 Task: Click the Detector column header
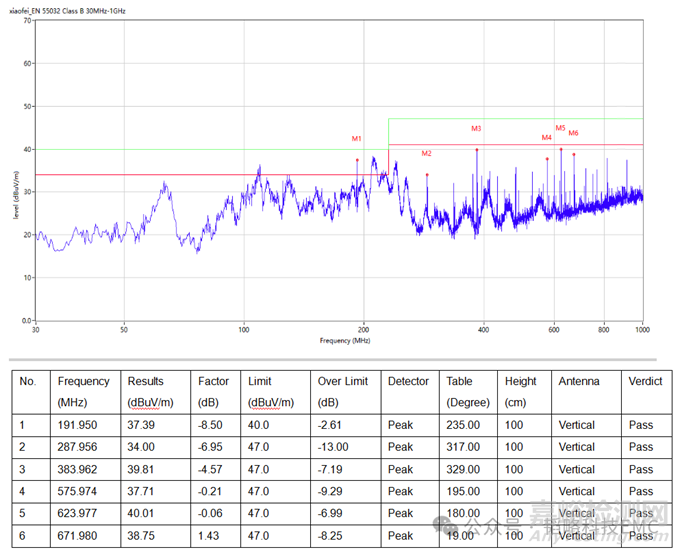pos(408,381)
